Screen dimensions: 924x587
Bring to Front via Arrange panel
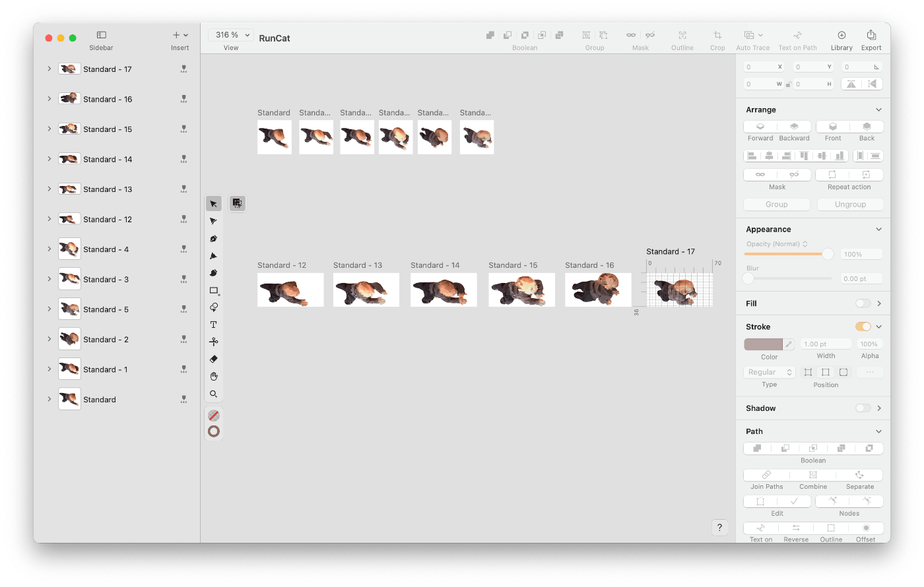tap(833, 127)
